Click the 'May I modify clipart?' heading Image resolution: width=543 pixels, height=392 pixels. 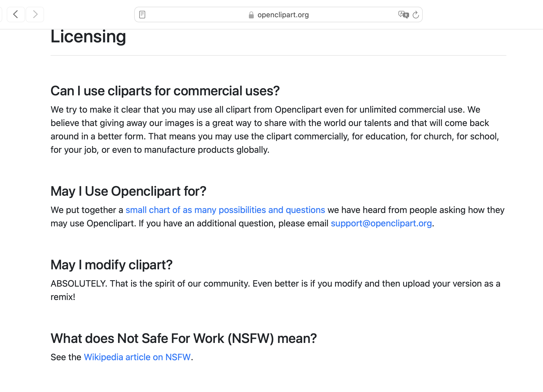[x=112, y=265]
